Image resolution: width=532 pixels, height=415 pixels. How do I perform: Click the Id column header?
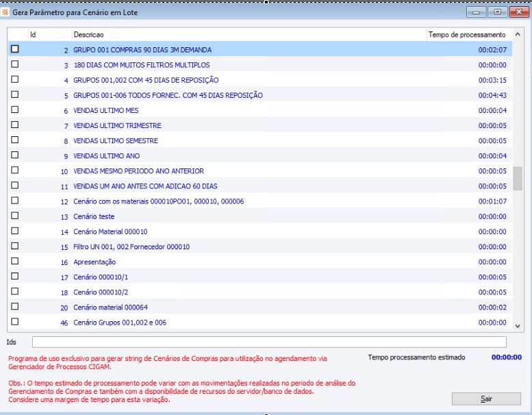tap(50, 35)
